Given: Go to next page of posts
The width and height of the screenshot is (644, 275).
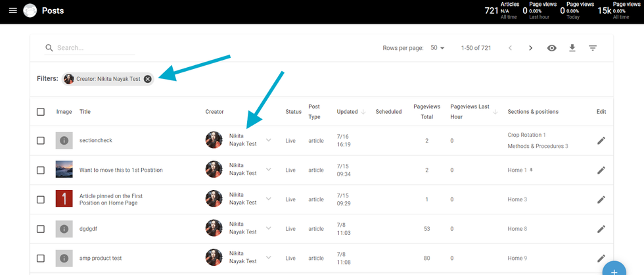Looking at the screenshot, I should (x=531, y=48).
